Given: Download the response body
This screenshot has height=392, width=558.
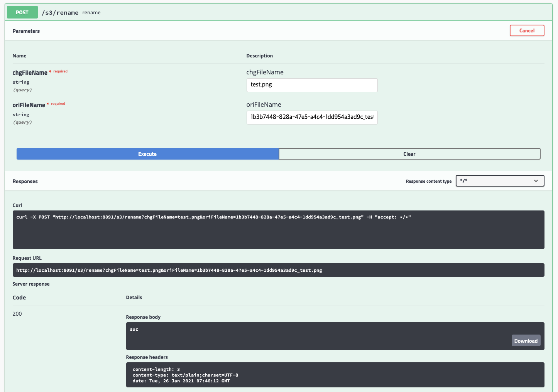Looking at the screenshot, I should click(x=526, y=341).
